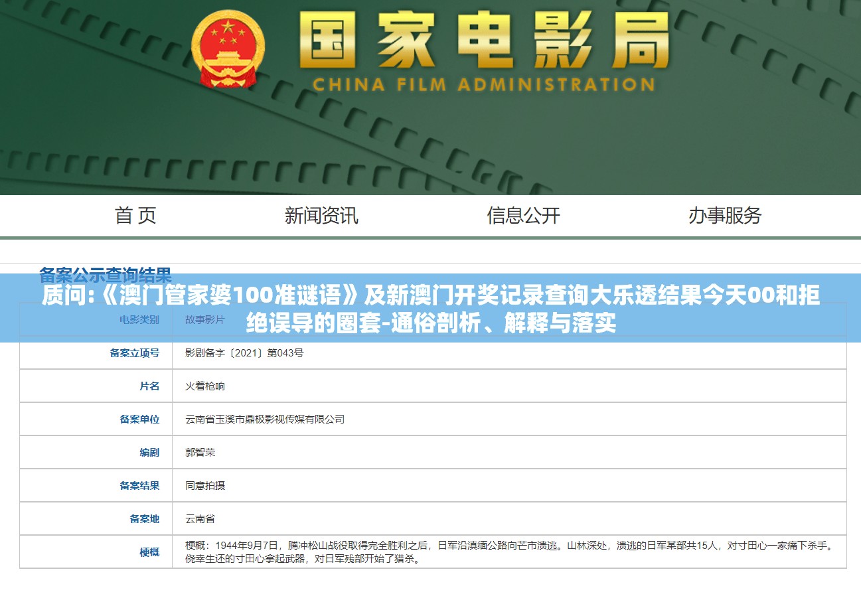The width and height of the screenshot is (861, 616).
Task: Open the 办事服务 services menu
Action: [725, 215]
